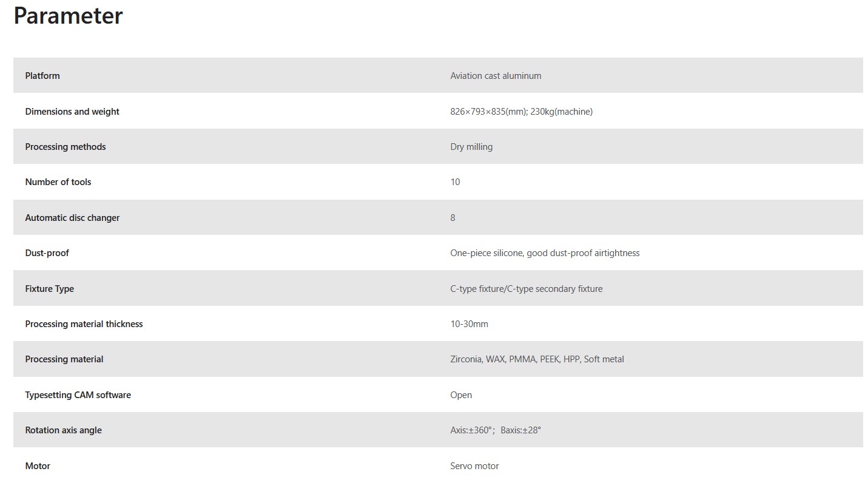The height and width of the screenshot is (477, 868).
Task: Select the Dry milling value
Action: point(471,147)
